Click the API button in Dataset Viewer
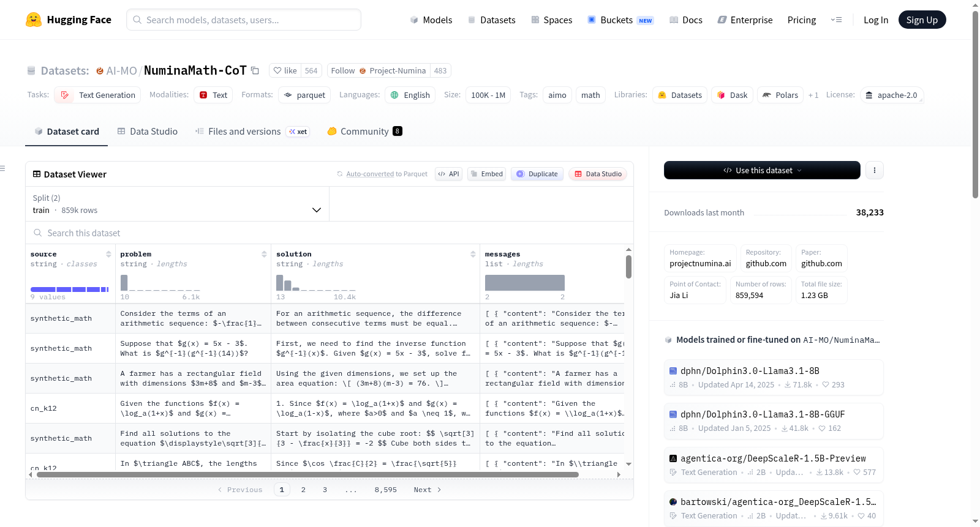 coord(448,174)
